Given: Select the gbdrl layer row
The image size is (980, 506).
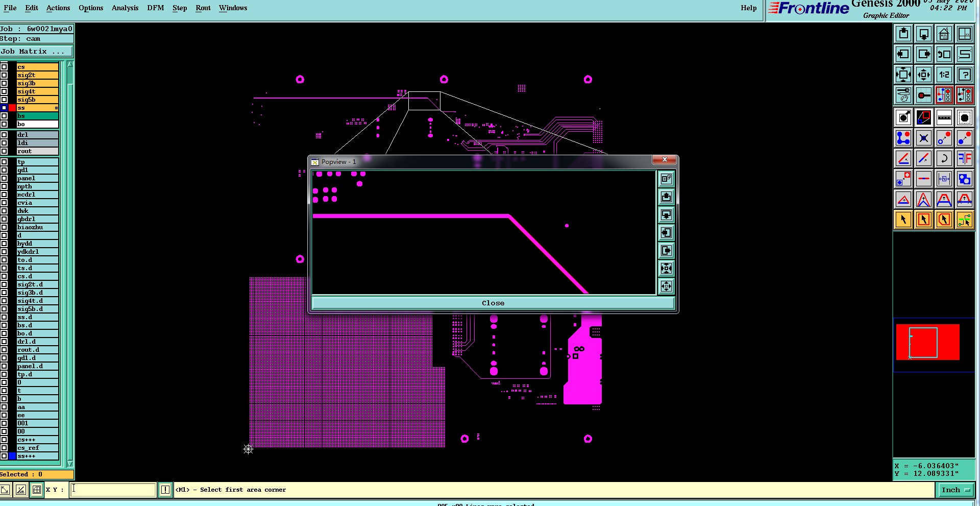Looking at the screenshot, I should coord(38,219).
